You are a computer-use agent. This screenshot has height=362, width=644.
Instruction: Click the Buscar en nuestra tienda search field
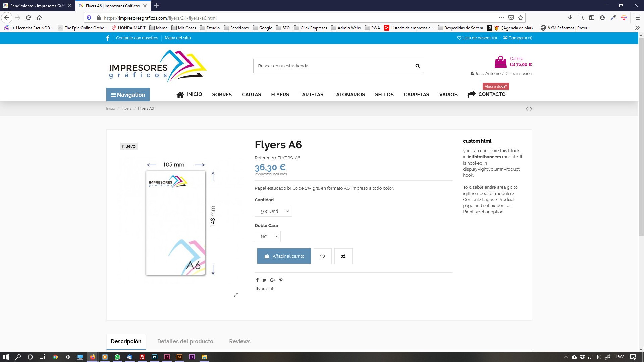tap(332, 66)
